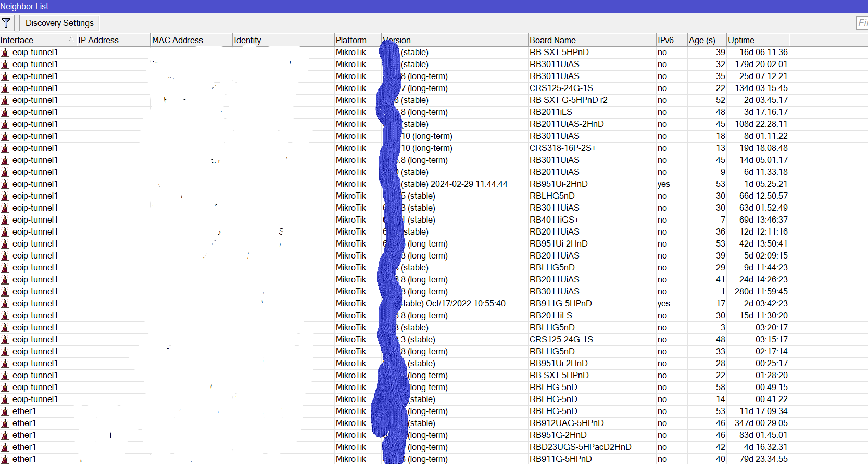Click uptime 8d 01:11:22
This screenshot has width=868, height=464.
coord(765,136)
